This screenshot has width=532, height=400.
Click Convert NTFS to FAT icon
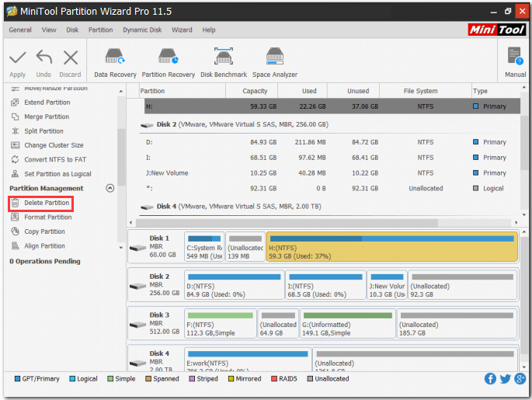15,159
